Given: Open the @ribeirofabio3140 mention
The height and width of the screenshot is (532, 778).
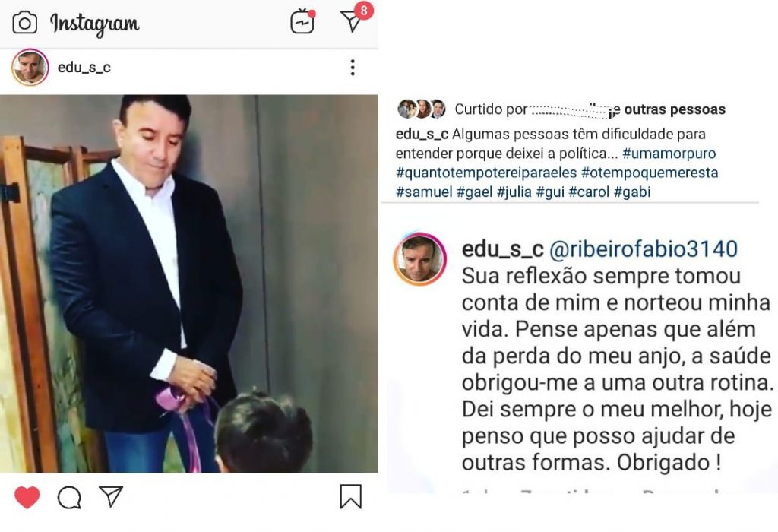Looking at the screenshot, I should click(x=643, y=249).
